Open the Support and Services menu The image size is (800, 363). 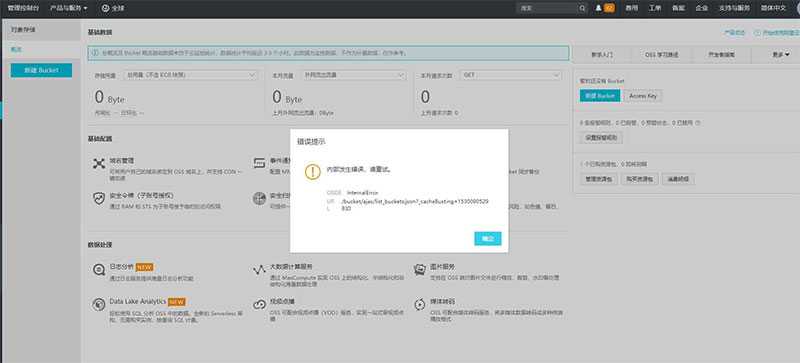pyautogui.click(x=734, y=8)
